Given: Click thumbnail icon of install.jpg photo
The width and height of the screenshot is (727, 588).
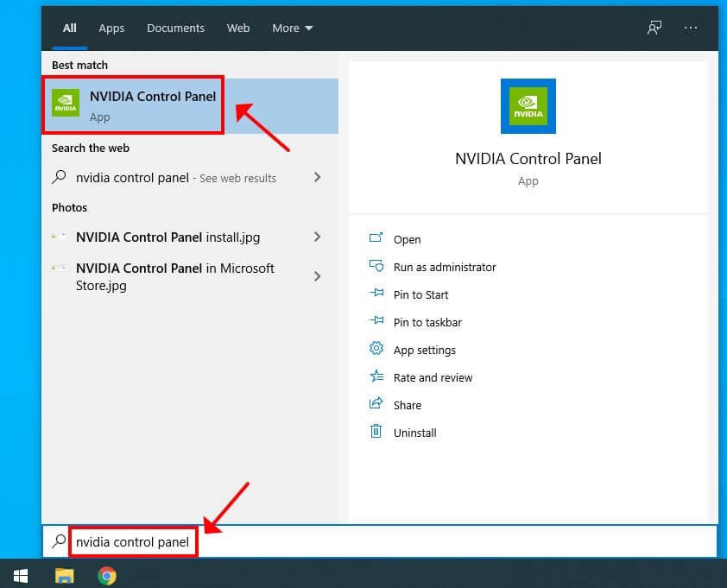Looking at the screenshot, I should tap(59, 237).
